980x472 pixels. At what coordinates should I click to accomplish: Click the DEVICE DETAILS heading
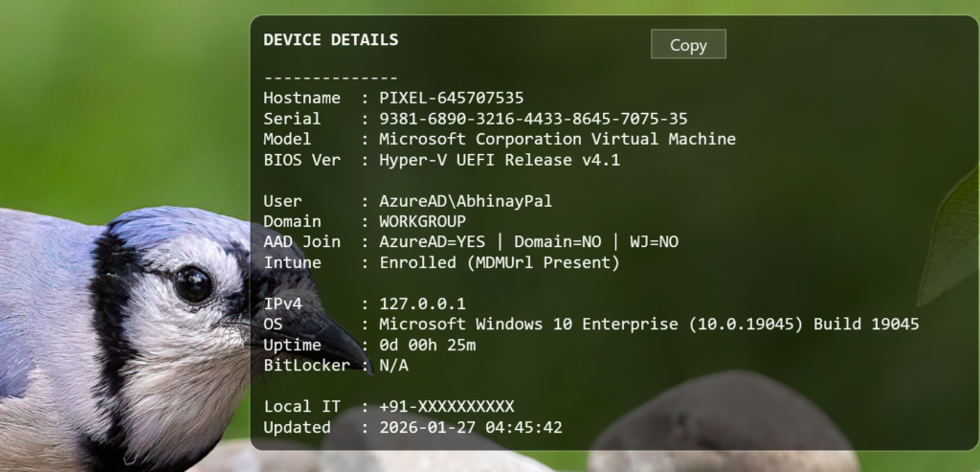[x=331, y=40]
